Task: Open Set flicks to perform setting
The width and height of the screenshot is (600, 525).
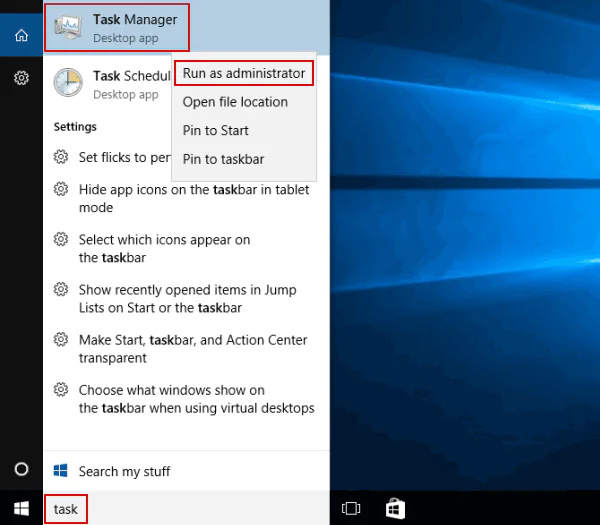Action: (124, 157)
